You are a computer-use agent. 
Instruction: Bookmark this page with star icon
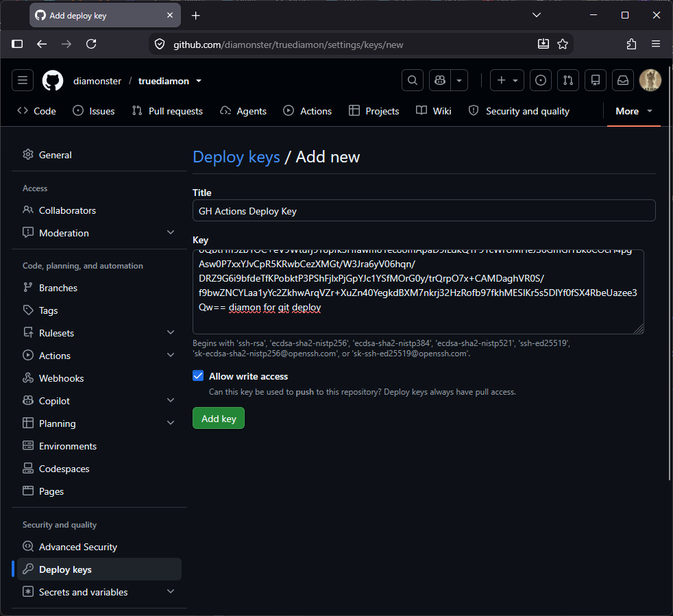(x=562, y=44)
